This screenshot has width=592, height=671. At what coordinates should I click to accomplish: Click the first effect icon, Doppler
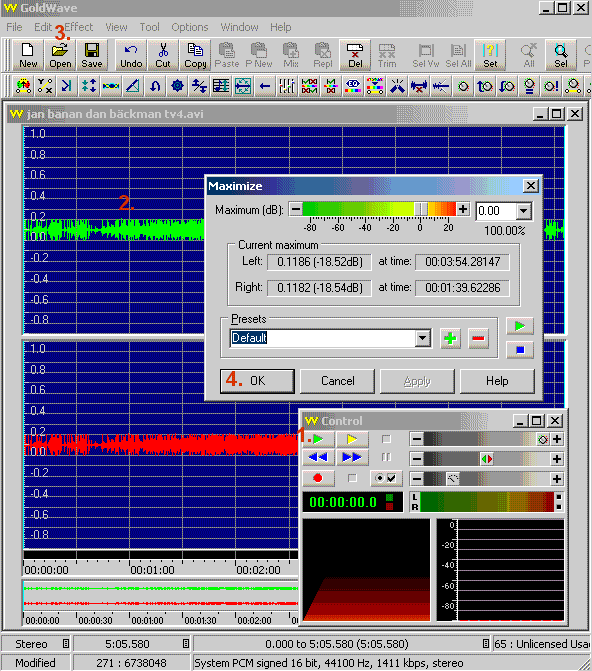[23, 86]
